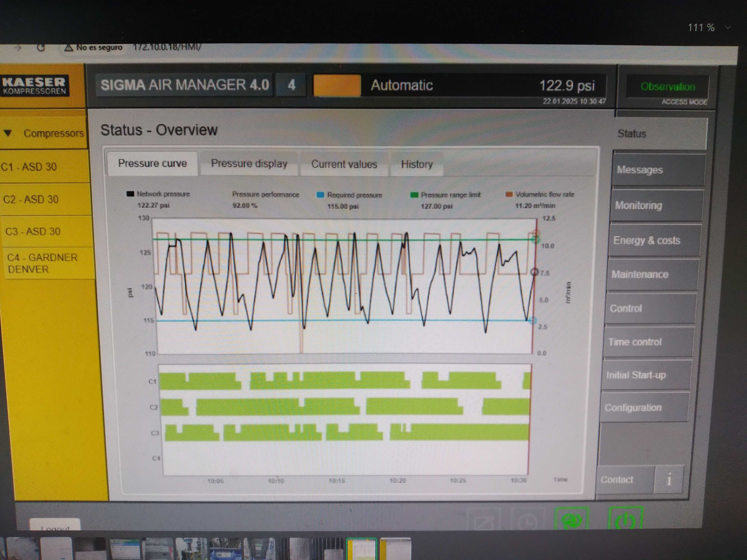Click the station number 4 box
Image resolution: width=747 pixels, height=560 pixels.
coord(291,85)
